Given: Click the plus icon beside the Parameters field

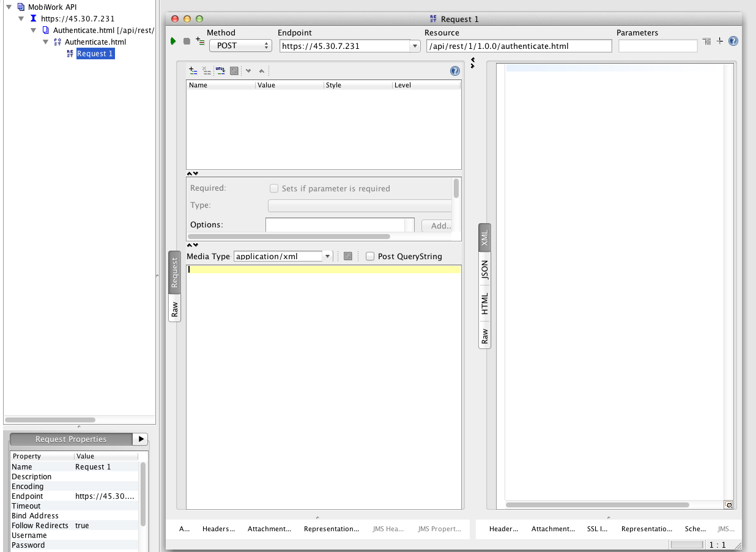Looking at the screenshot, I should 720,41.
